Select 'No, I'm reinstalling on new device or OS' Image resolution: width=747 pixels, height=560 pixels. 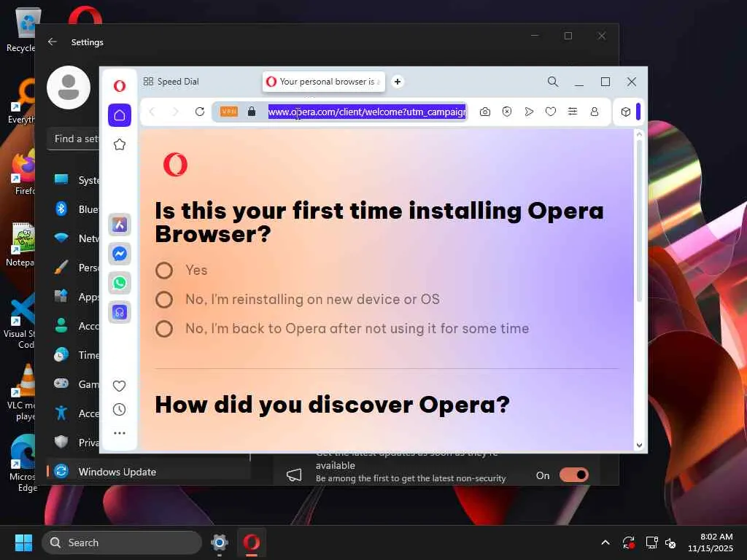tap(164, 300)
